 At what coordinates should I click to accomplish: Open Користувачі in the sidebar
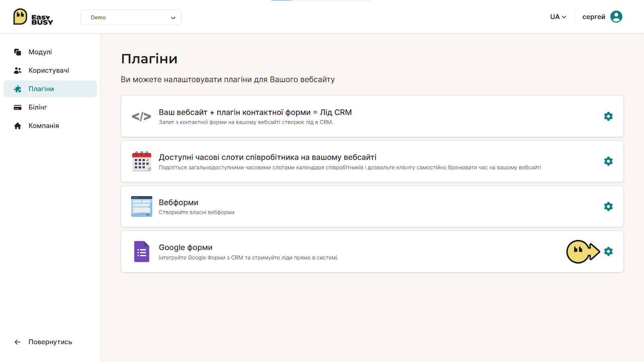(x=50, y=70)
